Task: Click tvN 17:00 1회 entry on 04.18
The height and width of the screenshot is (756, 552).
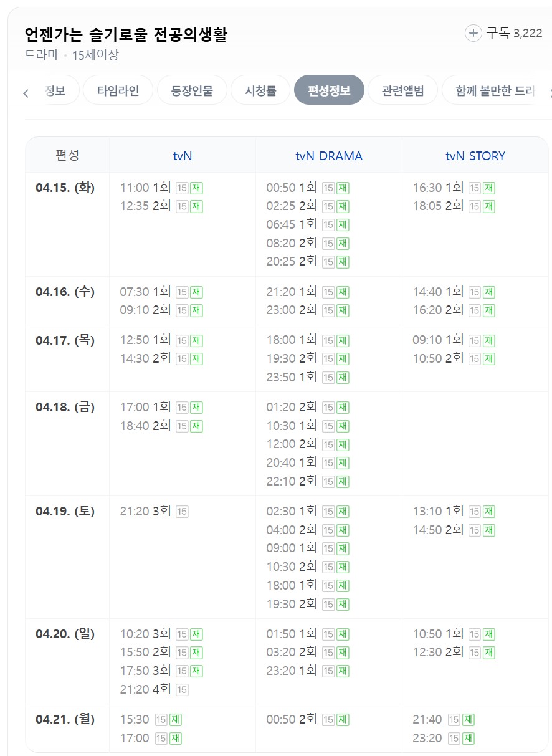Action: pyautogui.click(x=162, y=407)
